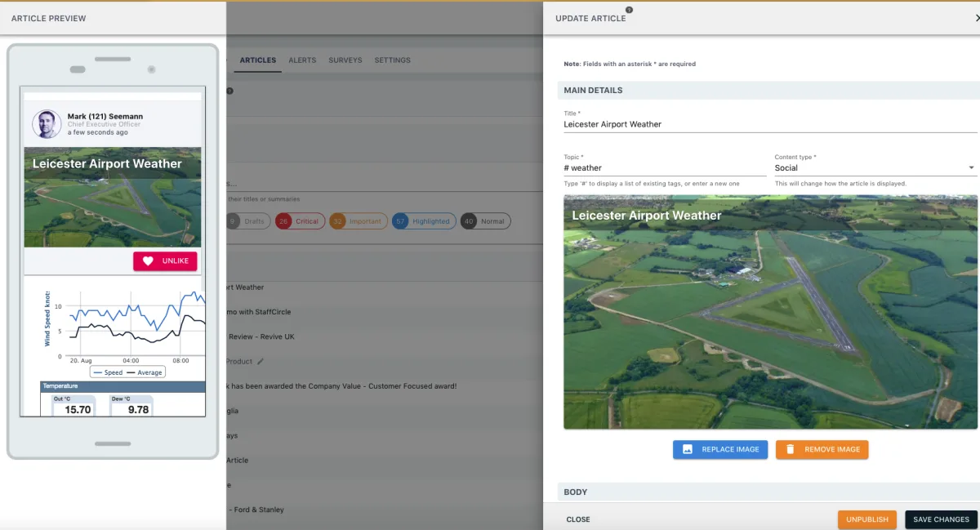
Task: Click the Unpublish button
Action: (x=867, y=519)
